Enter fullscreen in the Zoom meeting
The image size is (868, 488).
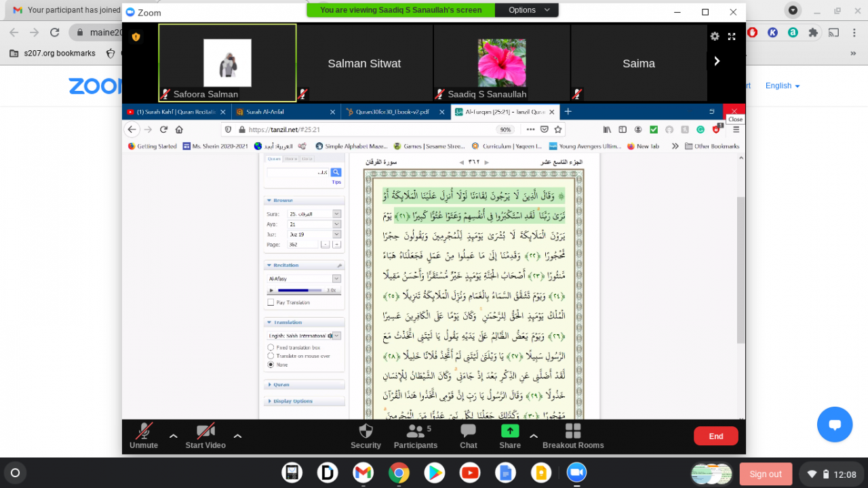[732, 37]
